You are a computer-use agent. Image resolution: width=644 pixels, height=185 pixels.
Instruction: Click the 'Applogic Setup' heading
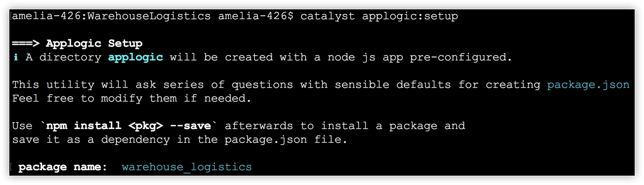click(x=94, y=44)
